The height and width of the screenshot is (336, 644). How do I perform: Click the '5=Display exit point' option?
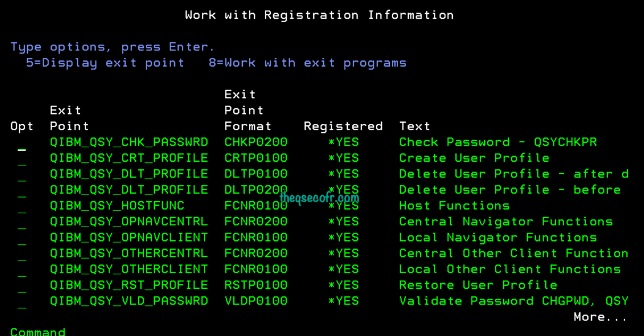pos(105,63)
